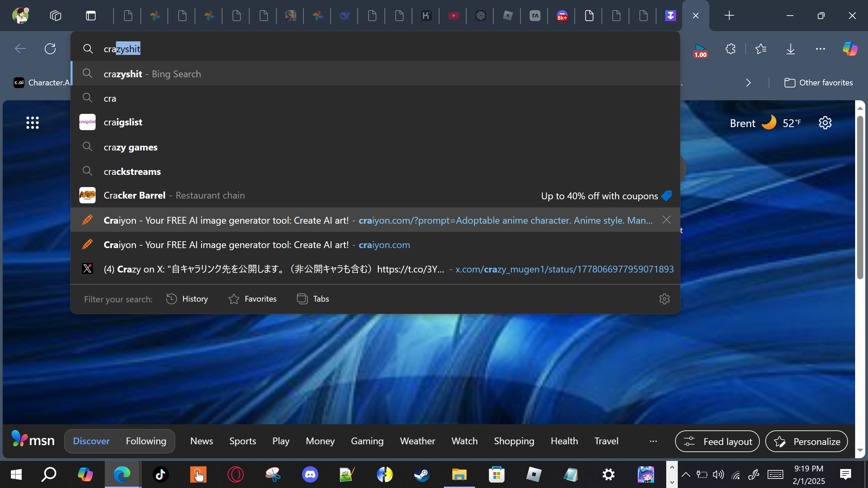The width and height of the screenshot is (868, 488).
Task: Open the Downloads arrow icon
Action: coord(790,49)
